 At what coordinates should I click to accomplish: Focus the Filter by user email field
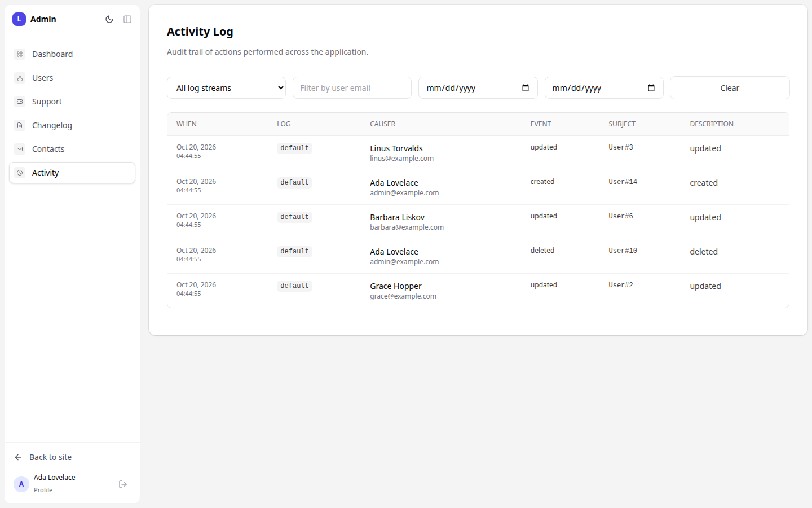[x=352, y=88]
